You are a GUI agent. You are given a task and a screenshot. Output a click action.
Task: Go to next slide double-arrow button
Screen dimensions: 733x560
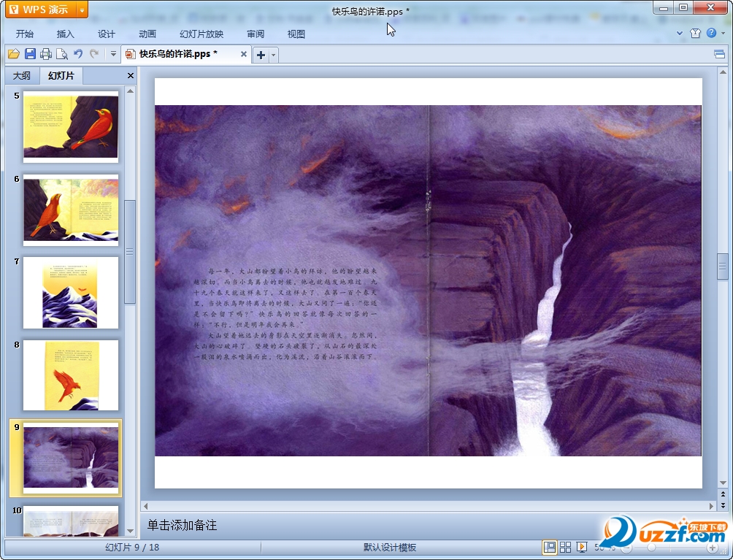click(x=723, y=505)
